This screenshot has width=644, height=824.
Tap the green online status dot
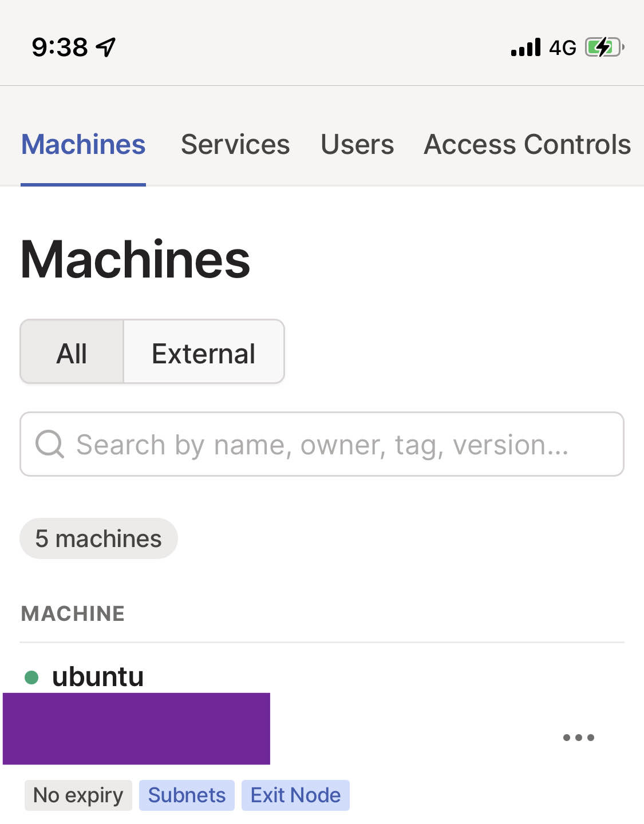coord(31,678)
